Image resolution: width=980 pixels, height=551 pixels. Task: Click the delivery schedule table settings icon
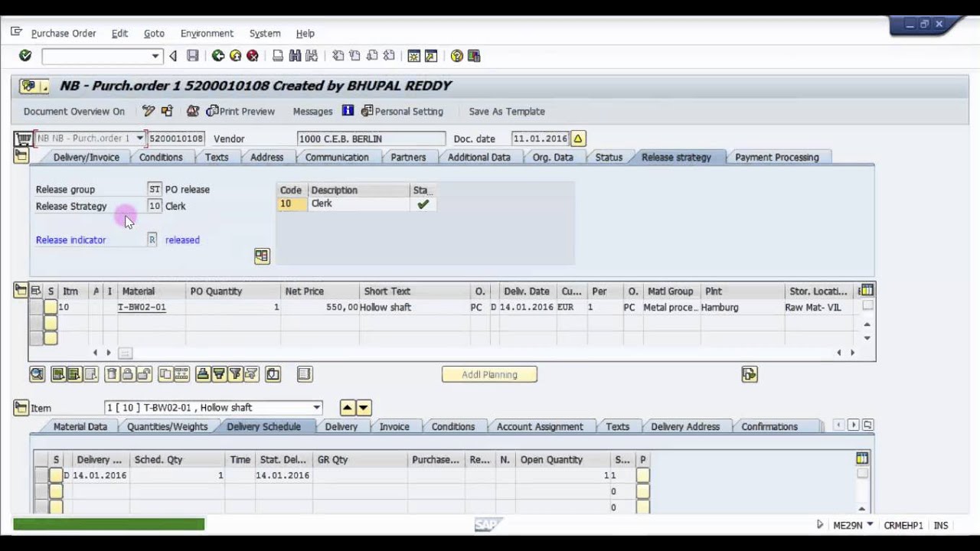862,458
